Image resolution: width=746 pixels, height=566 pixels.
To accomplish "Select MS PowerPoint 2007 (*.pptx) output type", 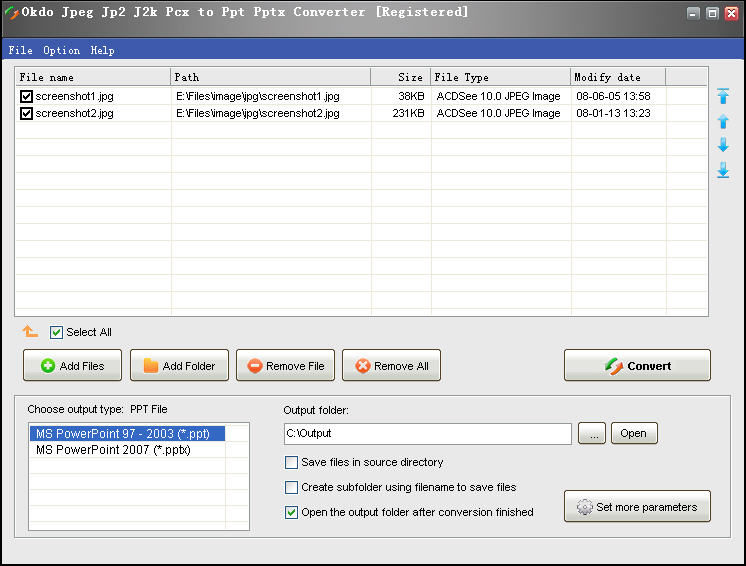I will (x=113, y=450).
